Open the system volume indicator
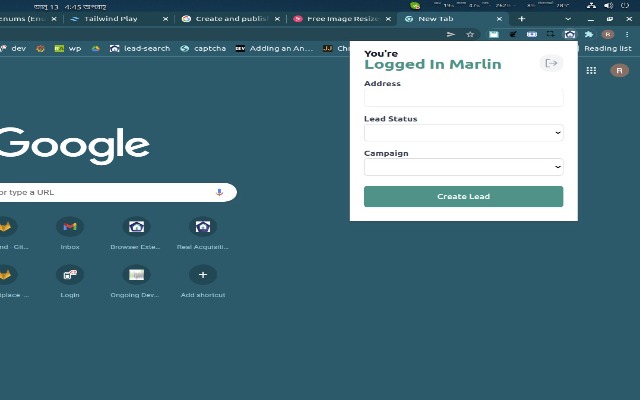This screenshot has width=640, height=400. 608,5
